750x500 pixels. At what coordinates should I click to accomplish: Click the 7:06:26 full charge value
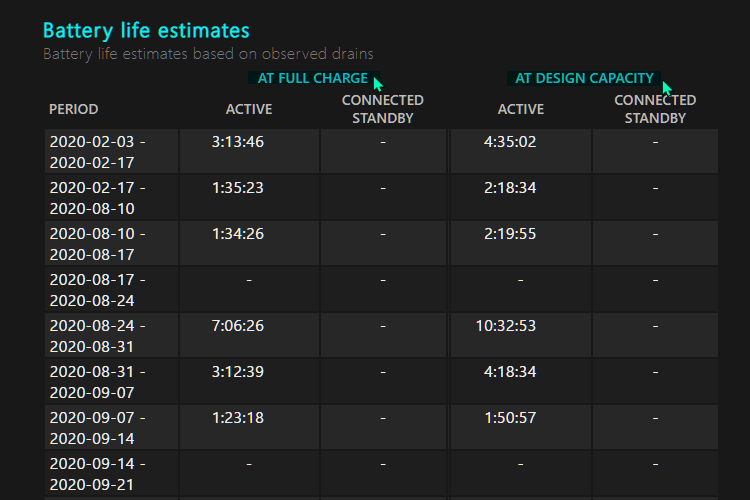tap(238, 326)
